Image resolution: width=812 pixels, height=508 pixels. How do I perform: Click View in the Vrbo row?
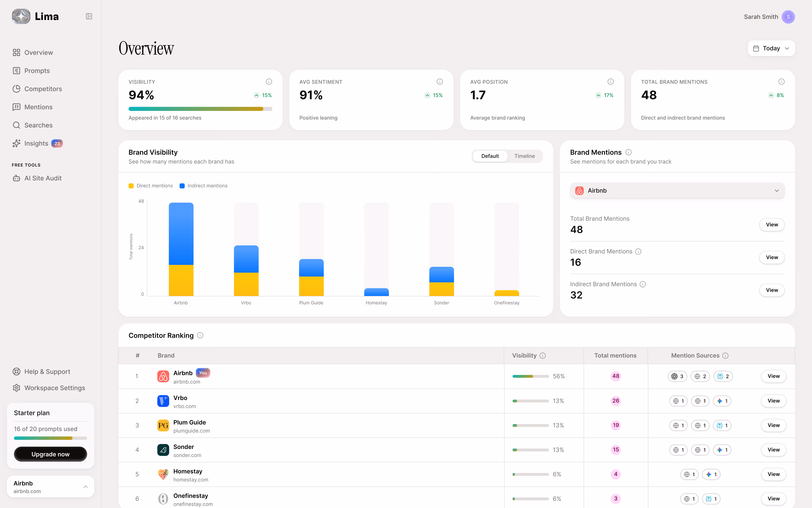pyautogui.click(x=774, y=401)
